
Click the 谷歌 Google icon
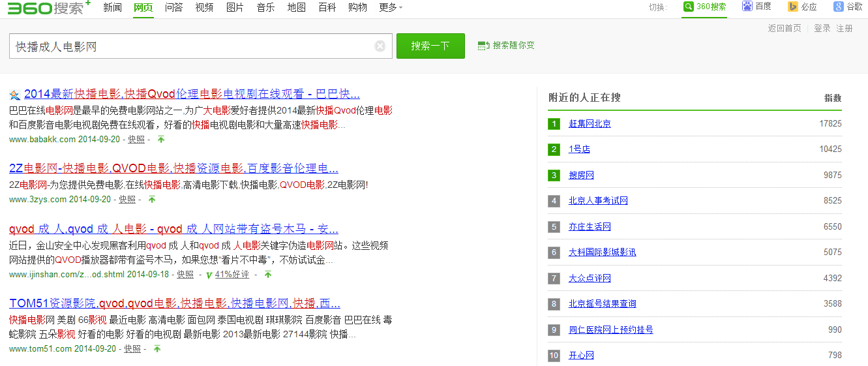[838, 7]
